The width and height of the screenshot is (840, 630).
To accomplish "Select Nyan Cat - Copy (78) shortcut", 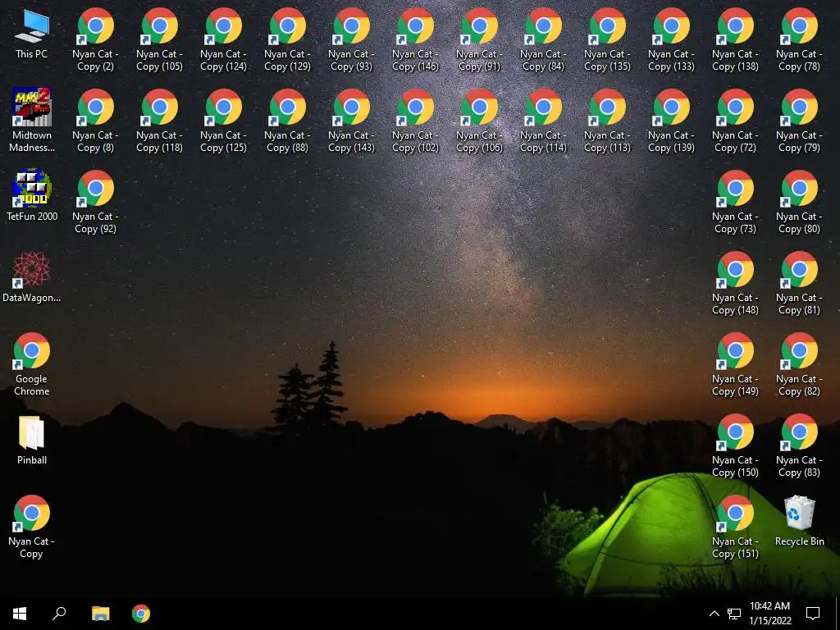I will [799, 39].
